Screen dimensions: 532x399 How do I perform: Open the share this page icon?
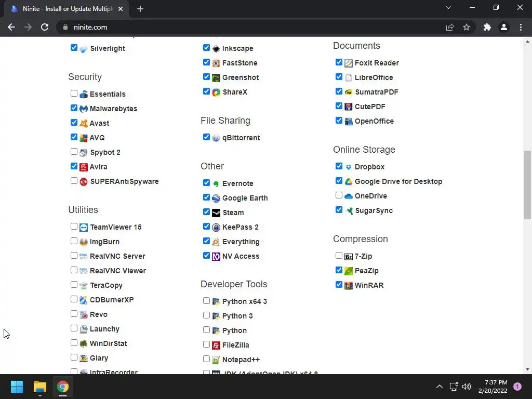(x=450, y=27)
